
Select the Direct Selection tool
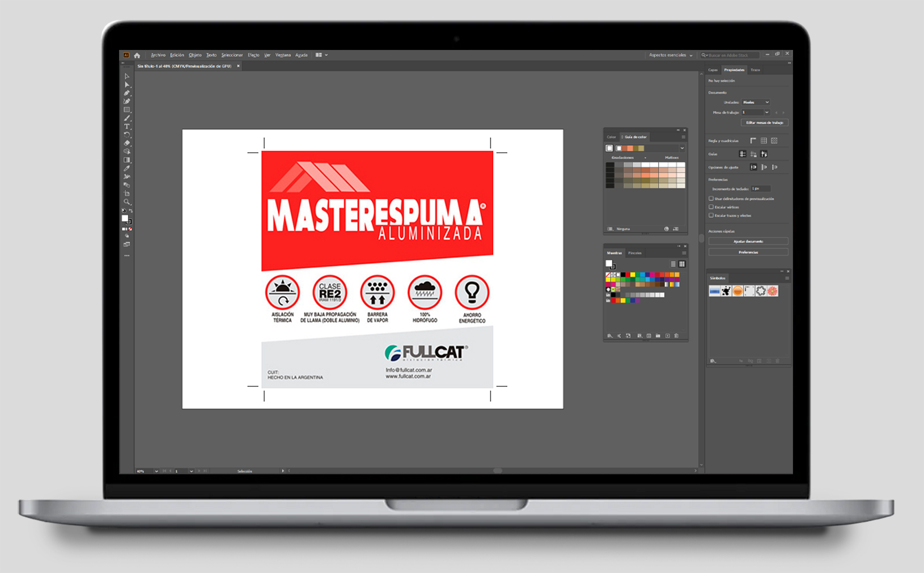tap(127, 85)
